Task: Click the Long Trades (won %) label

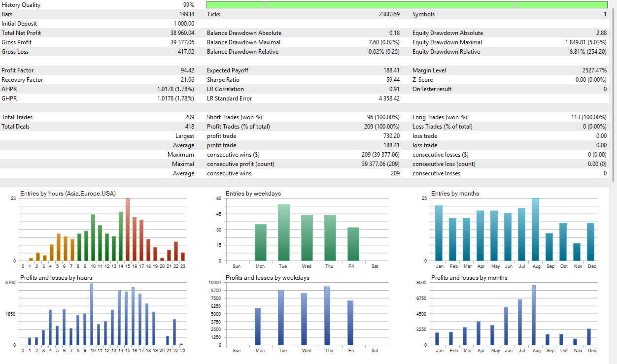Action: (440, 117)
